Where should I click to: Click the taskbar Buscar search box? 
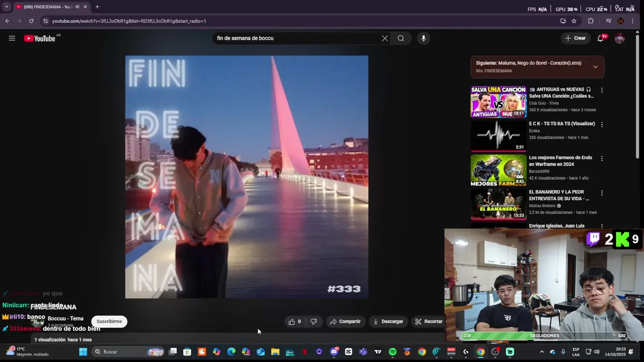[128, 352]
